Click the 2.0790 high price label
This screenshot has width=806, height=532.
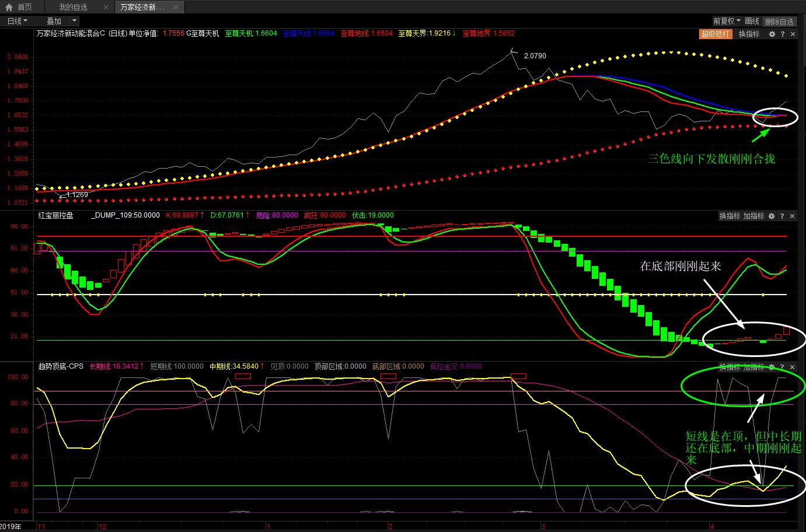tap(535, 56)
